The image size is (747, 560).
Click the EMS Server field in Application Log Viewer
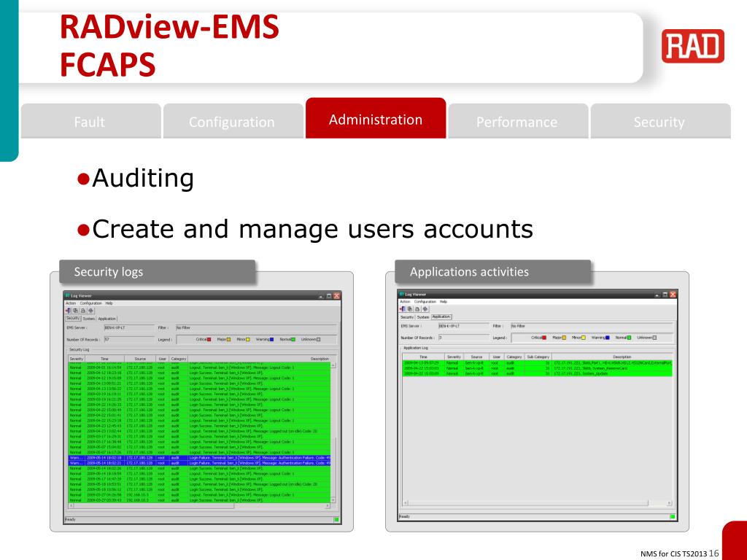click(x=463, y=326)
